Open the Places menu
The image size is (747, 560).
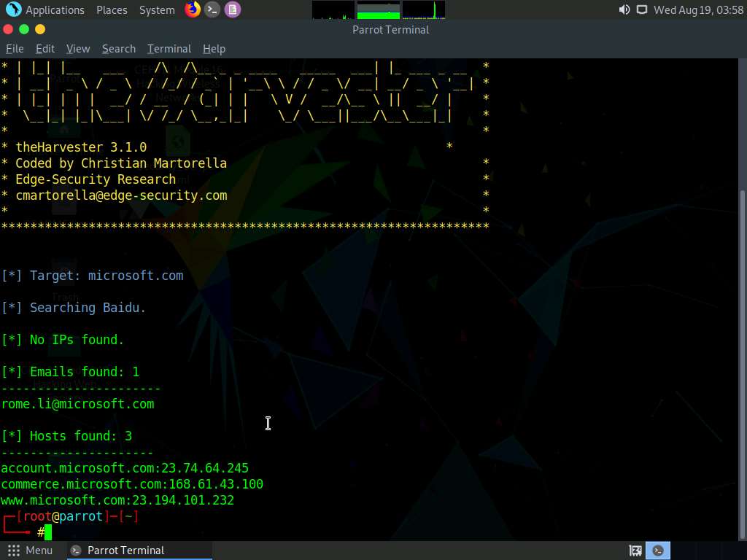click(x=112, y=10)
